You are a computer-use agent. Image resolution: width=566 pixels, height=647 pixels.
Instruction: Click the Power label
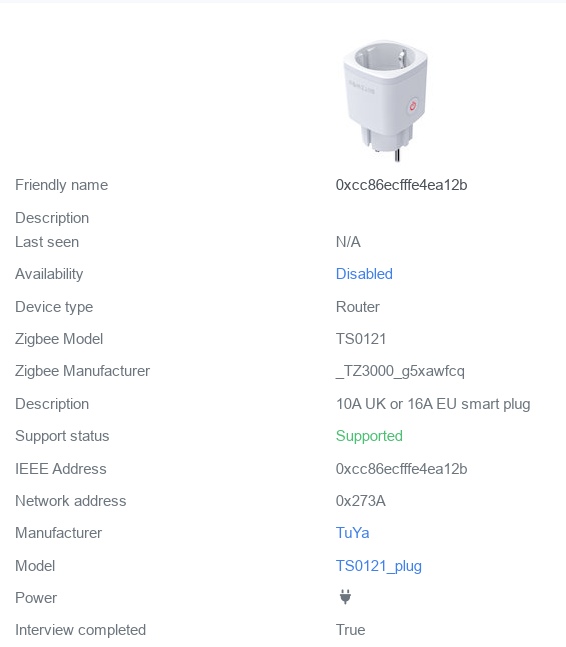[x=36, y=598]
